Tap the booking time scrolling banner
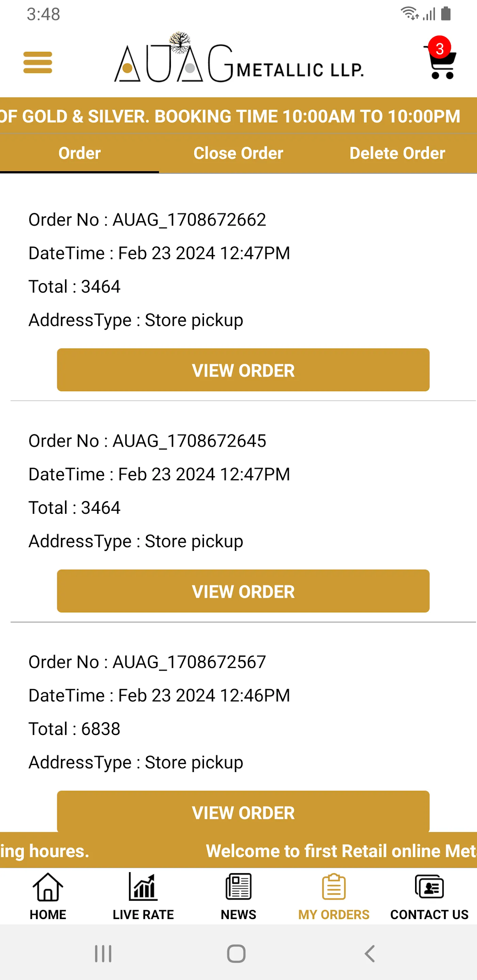 coord(238,116)
